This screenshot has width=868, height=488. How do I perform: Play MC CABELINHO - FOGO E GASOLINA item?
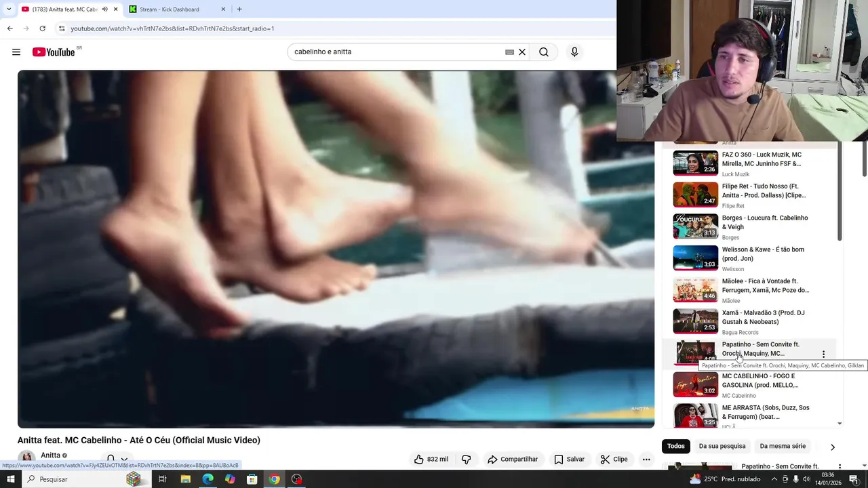tap(749, 385)
